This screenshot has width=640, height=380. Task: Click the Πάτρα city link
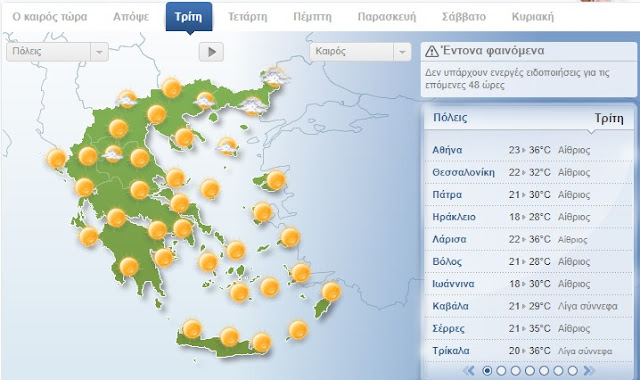pyautogui.click(x=447, y=195)
